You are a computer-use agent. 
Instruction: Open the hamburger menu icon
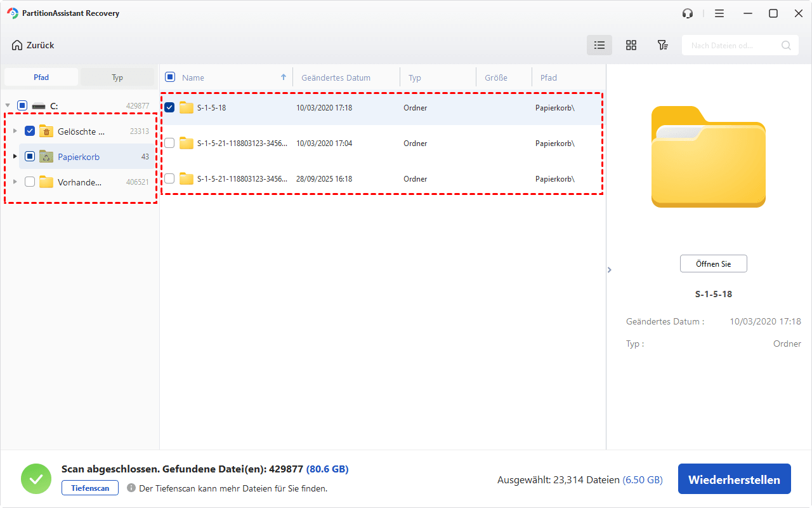pyautogui.click(x=719, y=13)
